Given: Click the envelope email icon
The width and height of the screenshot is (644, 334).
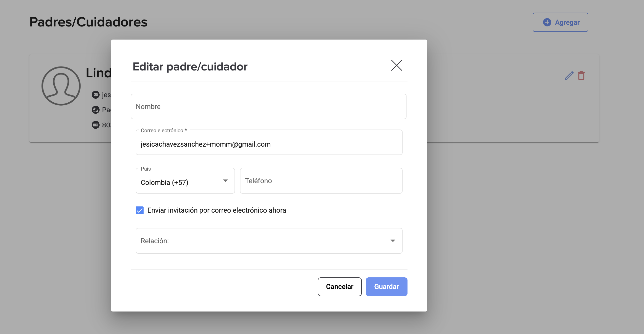Looking at the screenshot, I should pyautogui.click(x=95, y=95).
